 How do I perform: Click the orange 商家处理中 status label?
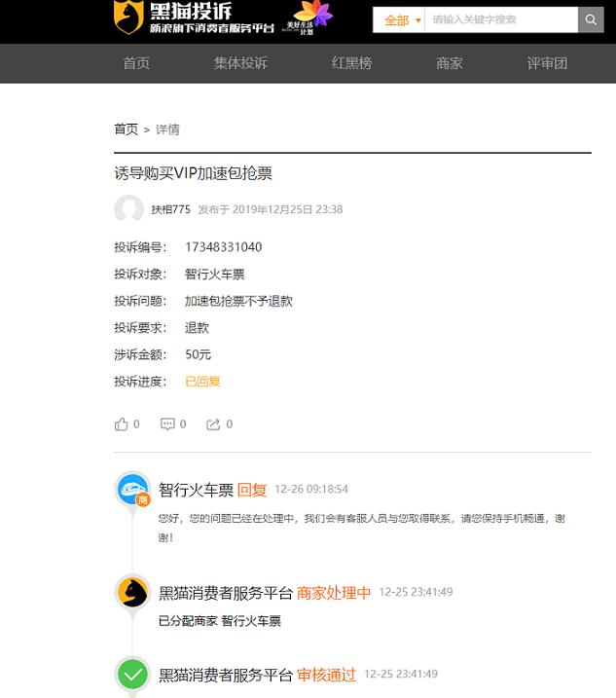(x=334, y=593)
